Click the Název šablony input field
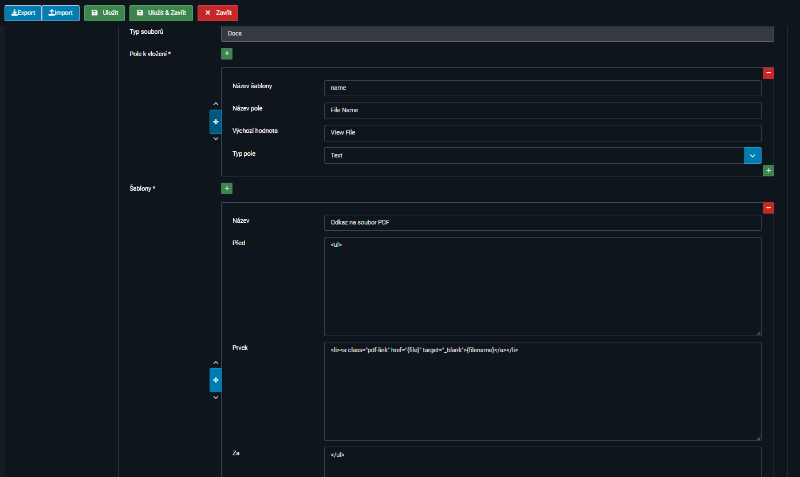Viewport: 800px width, 477px height. click(542, 88)
